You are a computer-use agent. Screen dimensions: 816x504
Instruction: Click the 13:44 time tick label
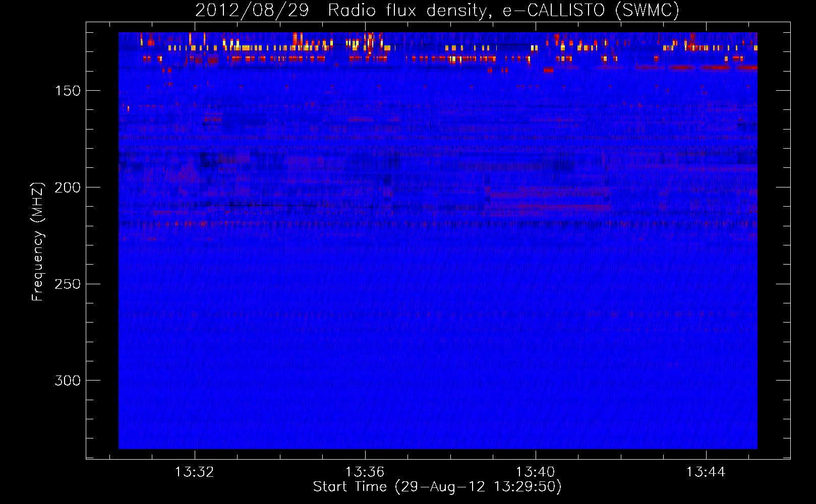tap(706, 472)
